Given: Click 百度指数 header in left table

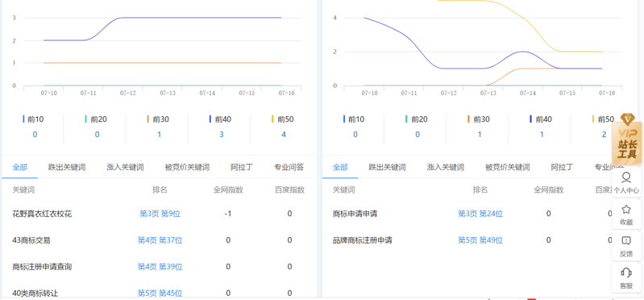Looking at the screenshot, I should coord(289,190).
